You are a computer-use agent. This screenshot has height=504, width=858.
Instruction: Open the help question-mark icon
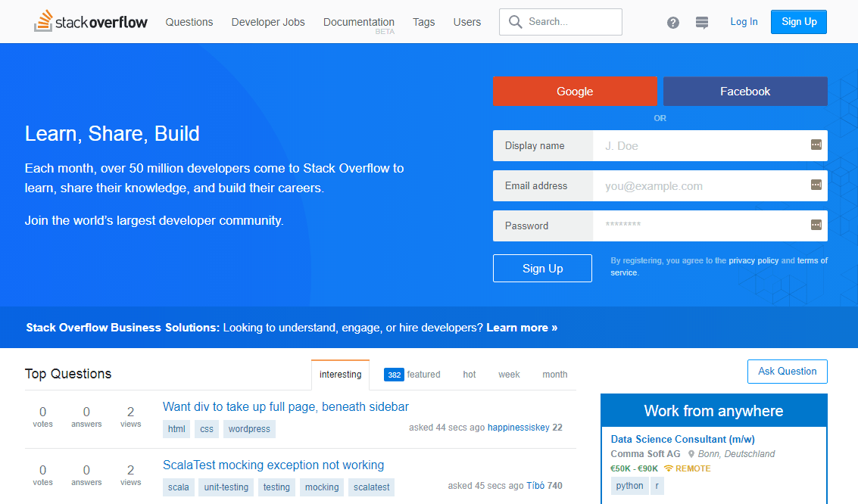[673, 23]
